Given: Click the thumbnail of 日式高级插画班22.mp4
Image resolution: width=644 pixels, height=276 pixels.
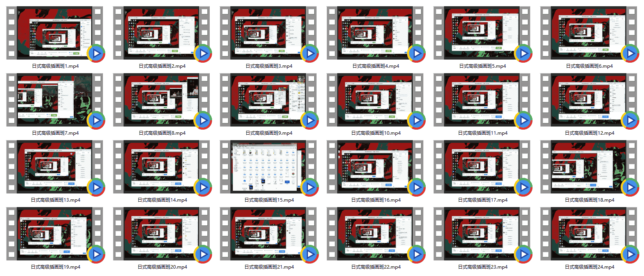Looking at the screenshot, I should 375,234.
